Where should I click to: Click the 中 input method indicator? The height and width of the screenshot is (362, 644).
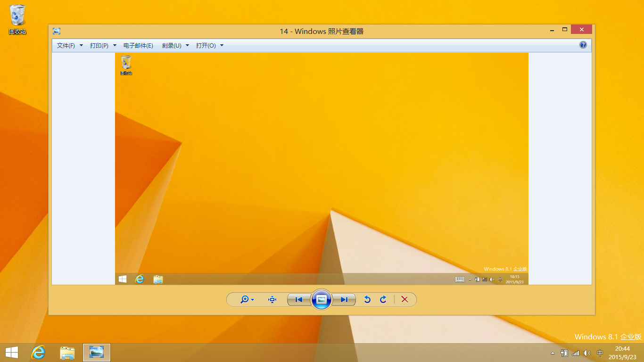click(x=600, y=353)
